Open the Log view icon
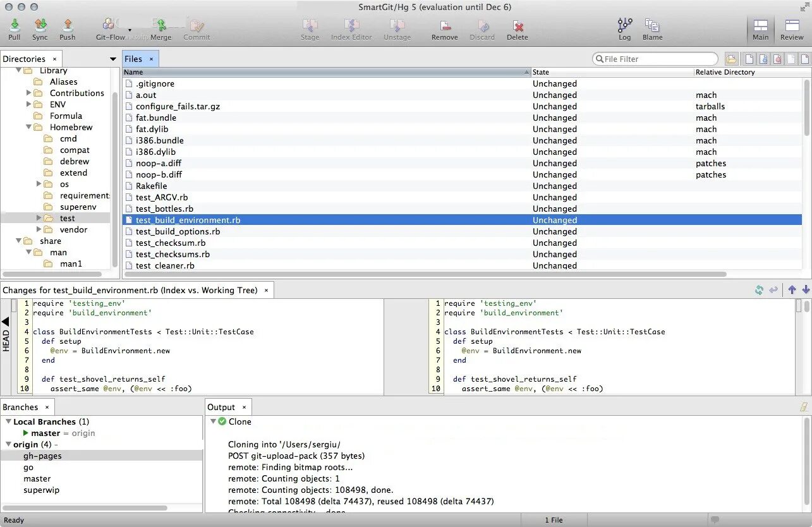812x527 pixels. [624, 26]
